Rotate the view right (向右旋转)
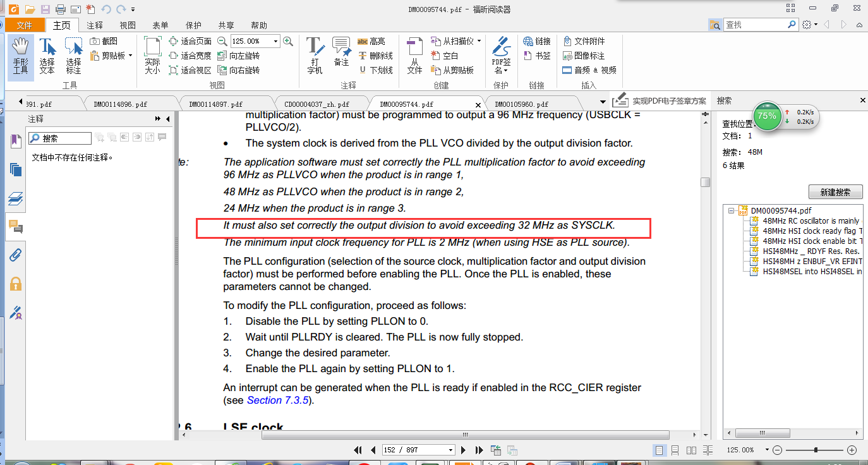The height and width of the screenshot is (465, 868). pos(238,70)
